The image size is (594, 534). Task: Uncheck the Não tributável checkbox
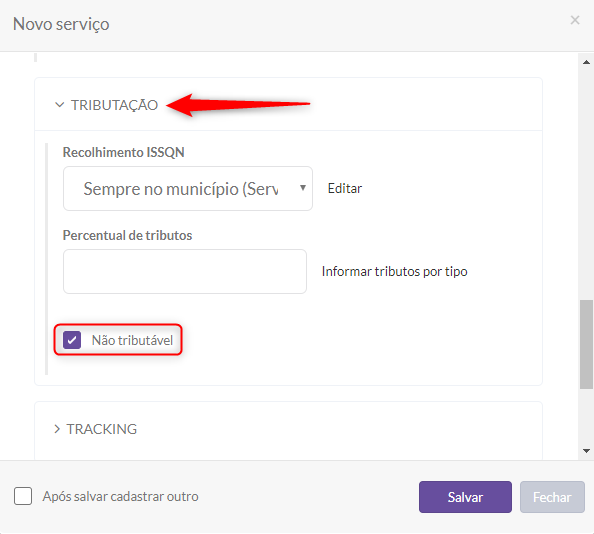tap(72, 340)
